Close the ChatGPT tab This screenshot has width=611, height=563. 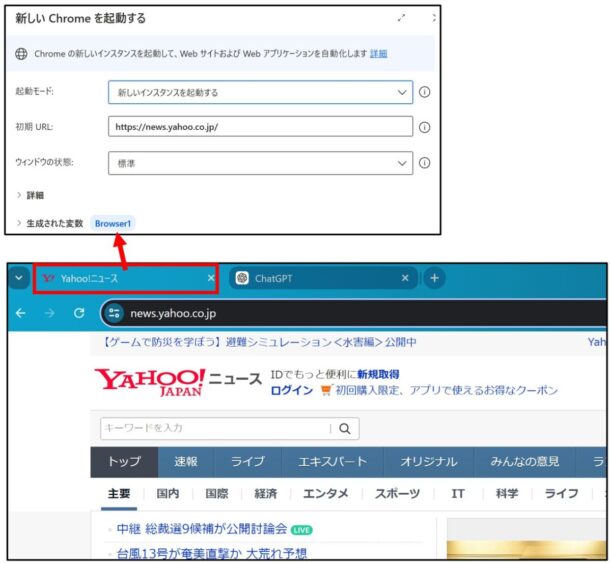[x=405, y=278]
